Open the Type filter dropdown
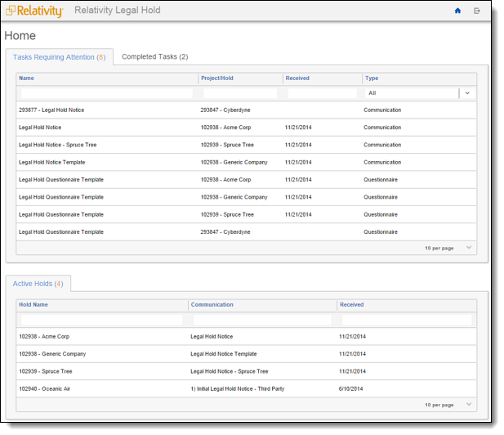504x435 pixels. click(467, 93)
